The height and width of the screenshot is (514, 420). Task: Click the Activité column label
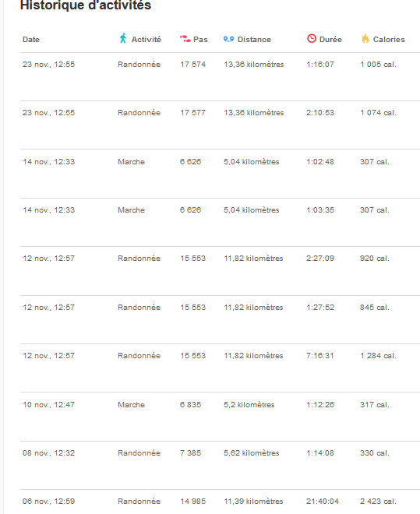[x=146, y=40]
